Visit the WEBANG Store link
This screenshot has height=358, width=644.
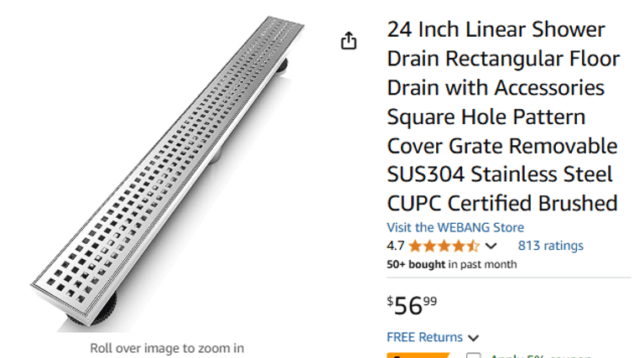click(x=454, y=227)
